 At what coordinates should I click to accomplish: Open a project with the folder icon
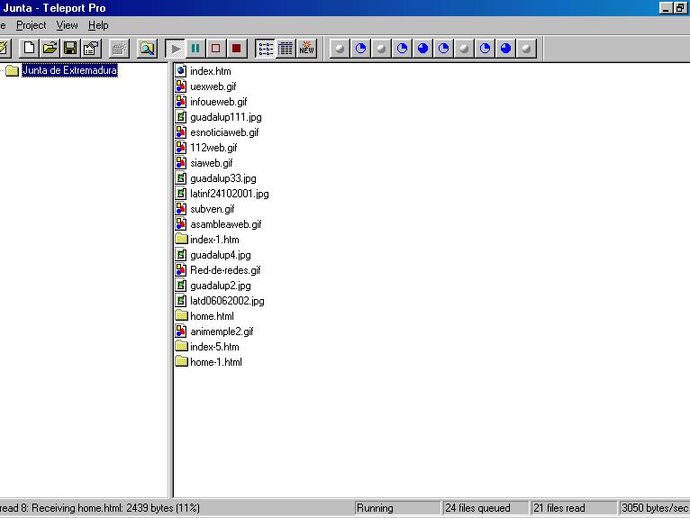pos(50,48)
